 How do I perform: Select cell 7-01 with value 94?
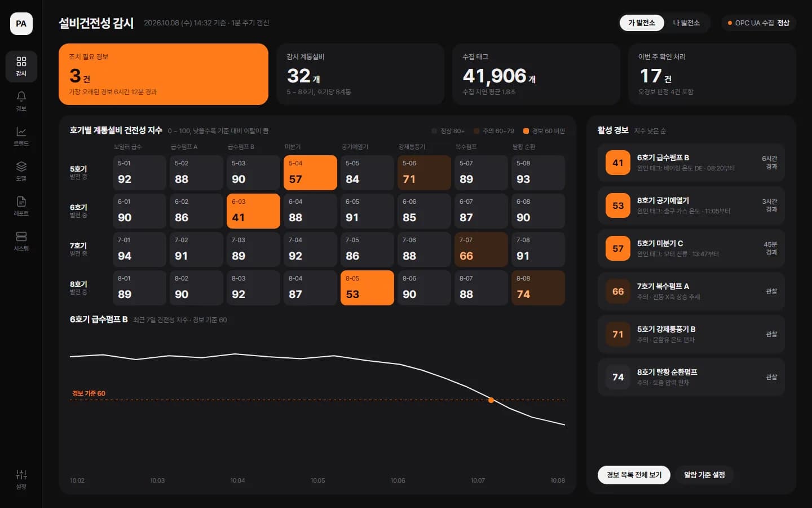(139, 249)
